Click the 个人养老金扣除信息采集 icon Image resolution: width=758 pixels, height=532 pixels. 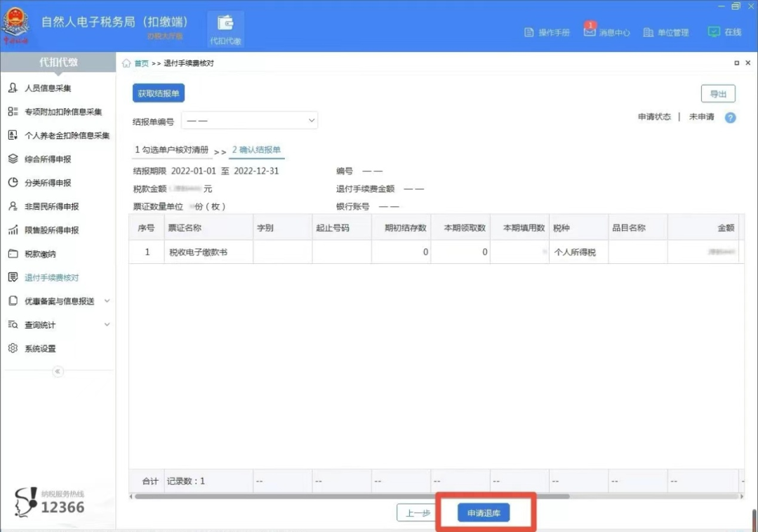(x=13, y=135)
